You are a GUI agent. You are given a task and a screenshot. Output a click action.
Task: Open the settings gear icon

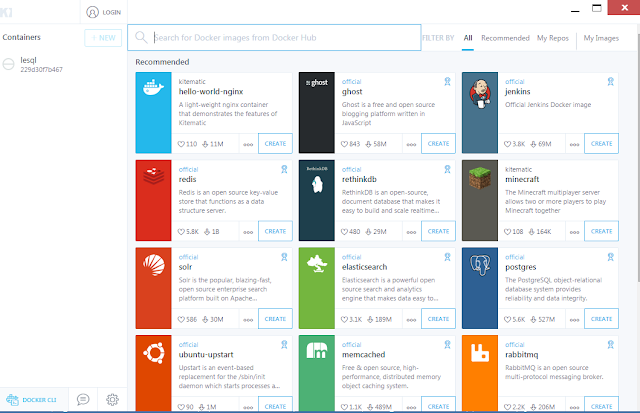point(112,400)
